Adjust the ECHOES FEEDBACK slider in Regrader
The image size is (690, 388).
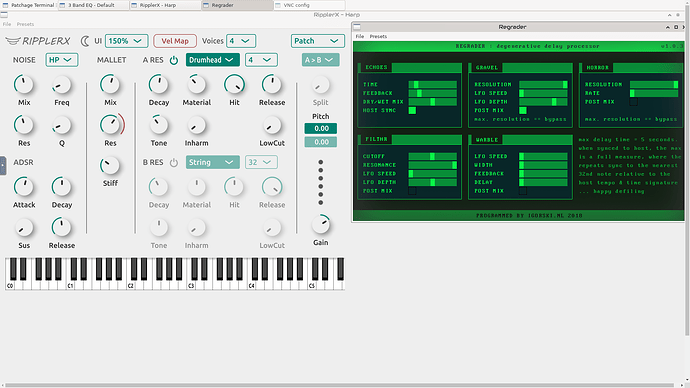(433, 93)
